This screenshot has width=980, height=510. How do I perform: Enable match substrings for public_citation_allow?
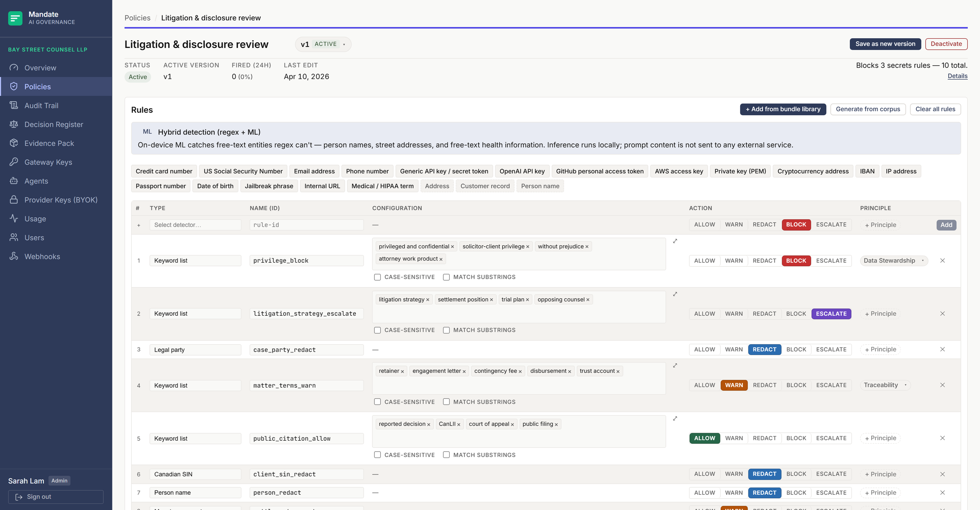click(446, 455)
